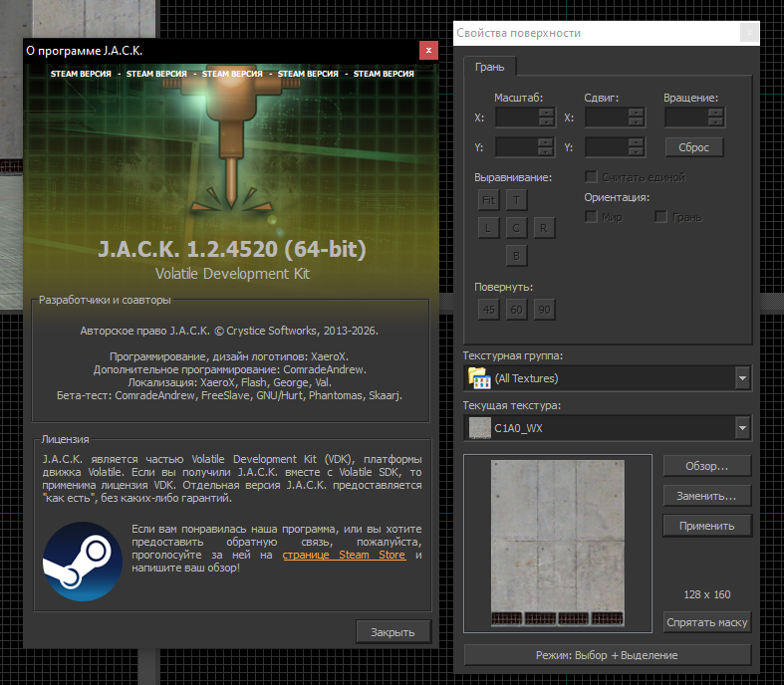Screen dimensions: 784x685
Task: Focus the Вращение input field
Action: tap(687, 117)
